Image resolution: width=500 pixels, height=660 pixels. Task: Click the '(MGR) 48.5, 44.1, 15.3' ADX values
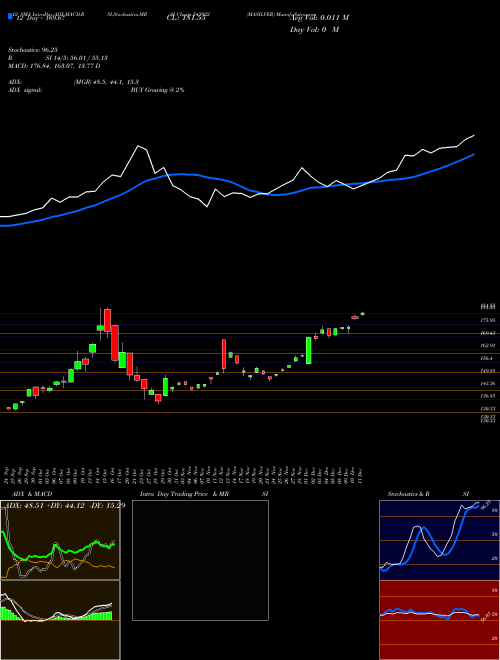pyautogui.click(x=106, y=82)
